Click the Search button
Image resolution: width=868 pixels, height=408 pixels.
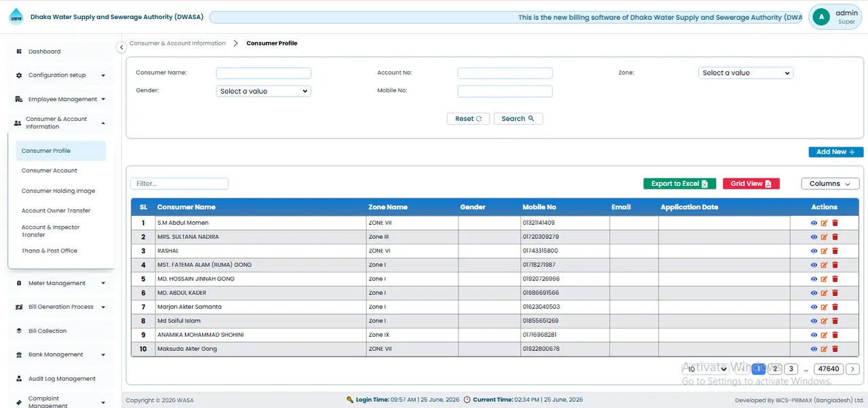[x=518, y=119]
